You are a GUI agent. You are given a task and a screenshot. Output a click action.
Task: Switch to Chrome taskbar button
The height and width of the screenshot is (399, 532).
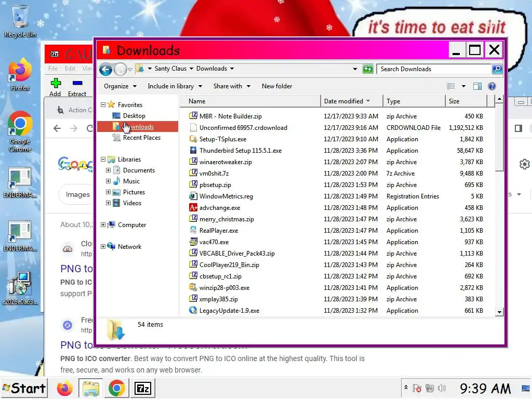[116, 389]
